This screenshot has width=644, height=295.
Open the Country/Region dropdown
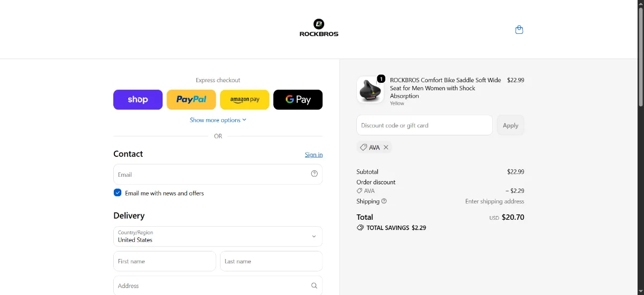(x=218, y=236)
